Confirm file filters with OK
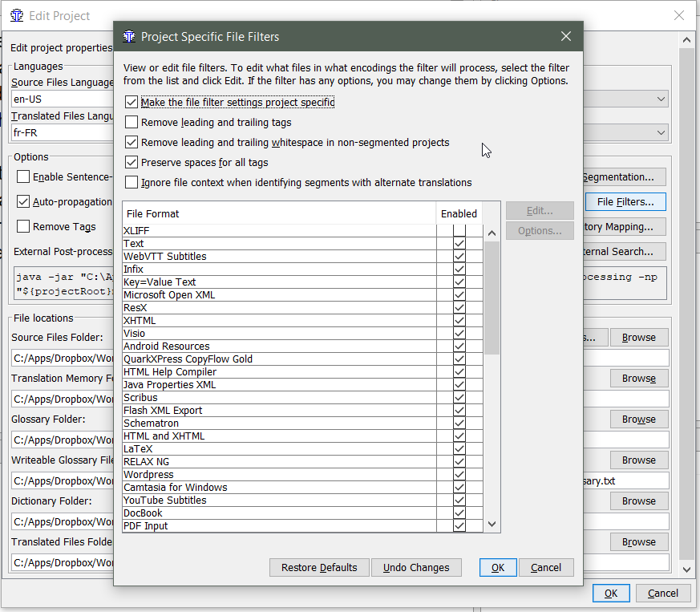 498,567
